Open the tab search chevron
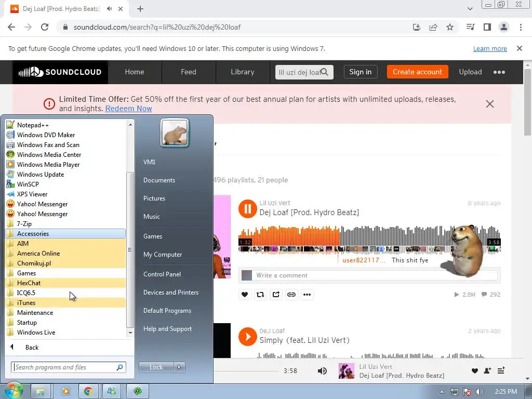The width and height of the screenshot is (532, 399). (x=470, y=9)
